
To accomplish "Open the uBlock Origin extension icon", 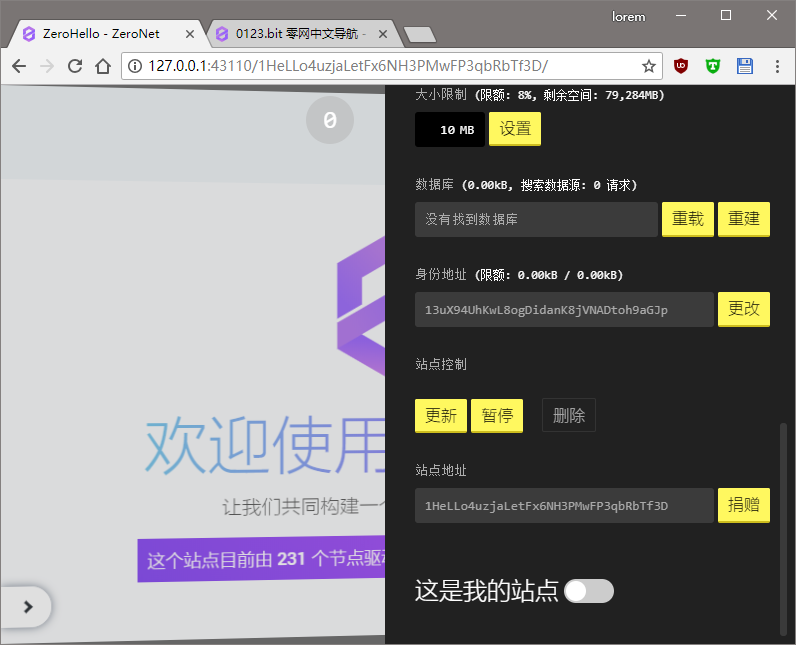I will click(681, 66).
